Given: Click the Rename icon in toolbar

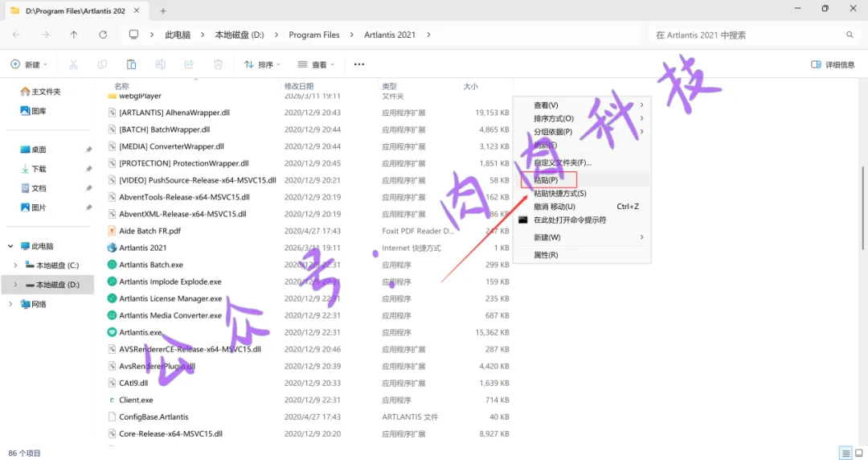Looking at the screenshot, I should pos(160,64).
